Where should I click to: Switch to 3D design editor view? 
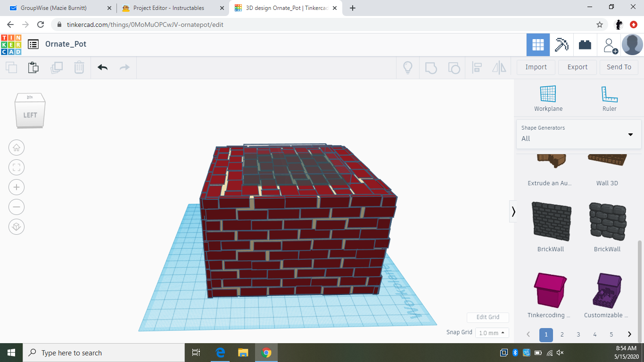point(538,44)
